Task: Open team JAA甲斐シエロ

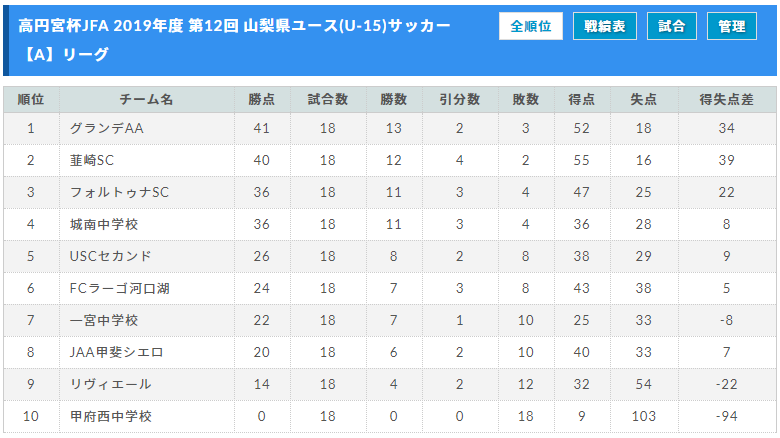Action: pyautogui.click(x=116, y=352)
